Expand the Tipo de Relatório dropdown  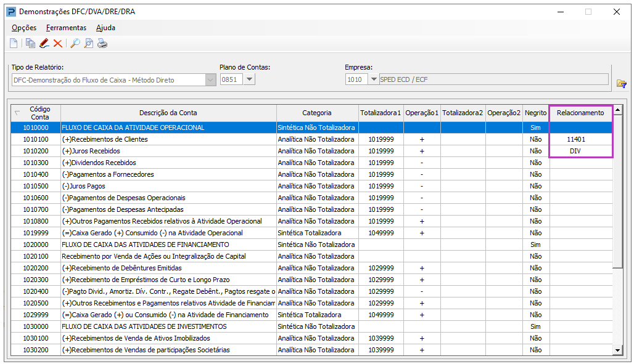coord(210,80)
